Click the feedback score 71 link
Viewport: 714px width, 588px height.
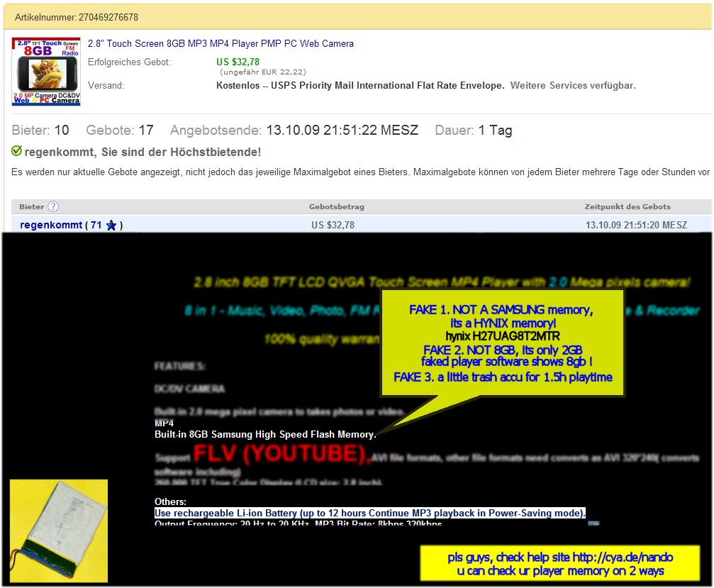[96, 226]
